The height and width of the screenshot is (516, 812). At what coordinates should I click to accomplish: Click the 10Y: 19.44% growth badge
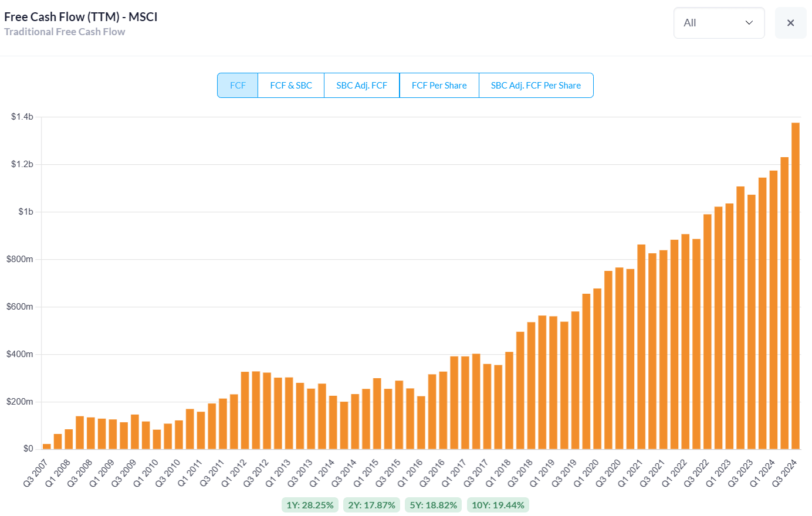(x=498, y=505)
